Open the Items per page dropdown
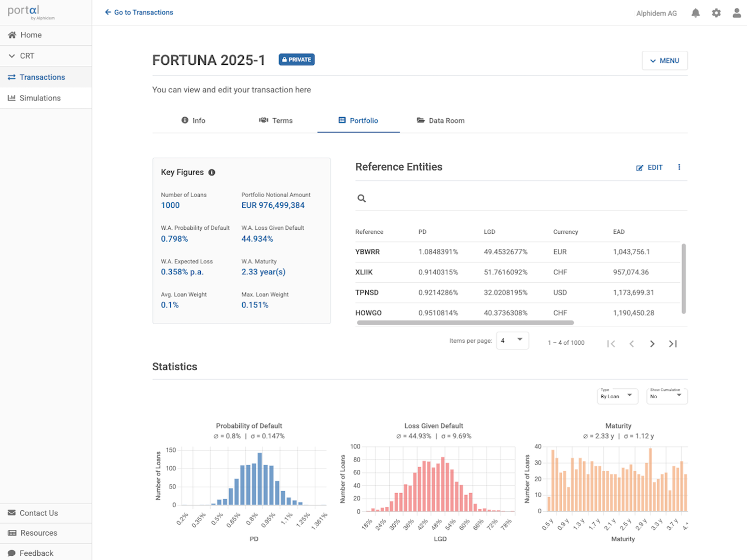Screen dimensions: 747x560 pyautogui.click(x=512, y=341)
